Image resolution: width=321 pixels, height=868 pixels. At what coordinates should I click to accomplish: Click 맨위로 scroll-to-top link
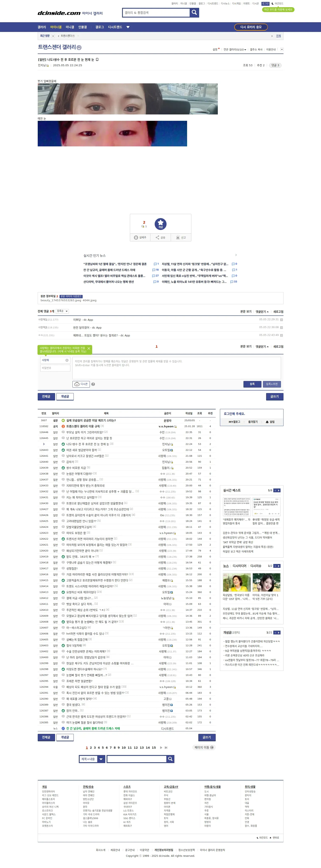(274, 837)
